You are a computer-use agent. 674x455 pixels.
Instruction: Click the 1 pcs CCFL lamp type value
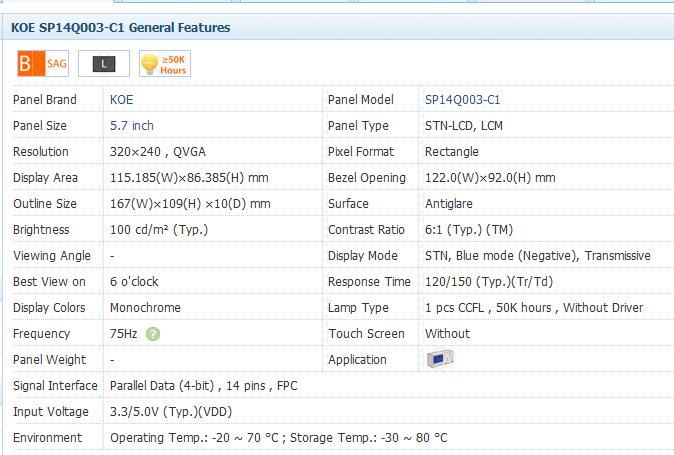pyautogui.click(x=454, y=308)
